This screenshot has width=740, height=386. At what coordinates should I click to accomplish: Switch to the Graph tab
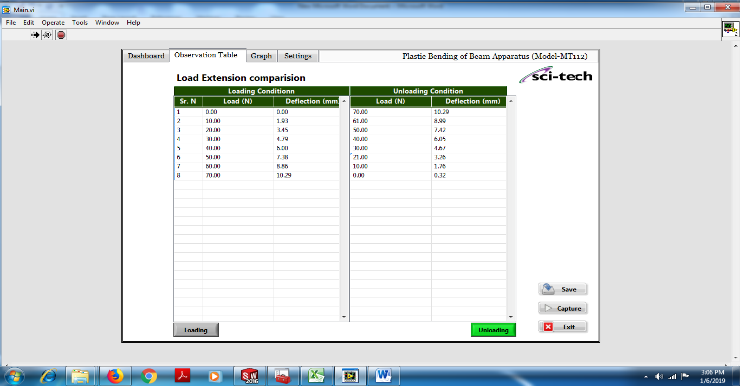pyautogui.click(x=261, y=56)
